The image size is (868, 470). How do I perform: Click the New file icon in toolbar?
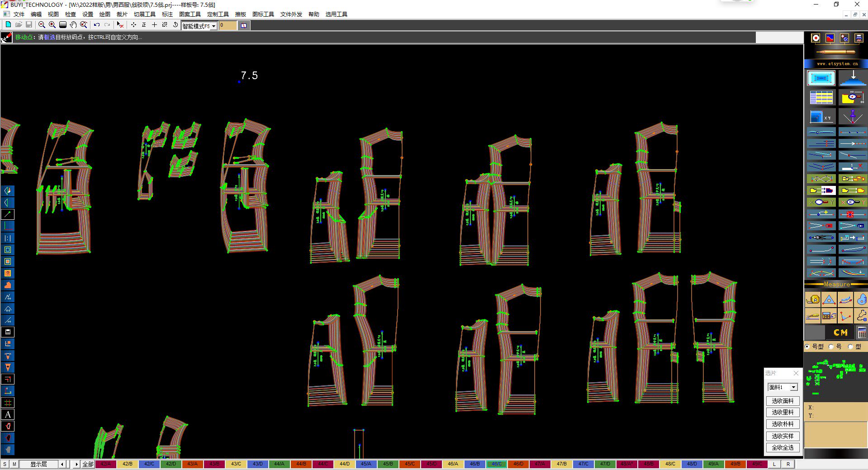pyautogui.click(x=8, y=25)
